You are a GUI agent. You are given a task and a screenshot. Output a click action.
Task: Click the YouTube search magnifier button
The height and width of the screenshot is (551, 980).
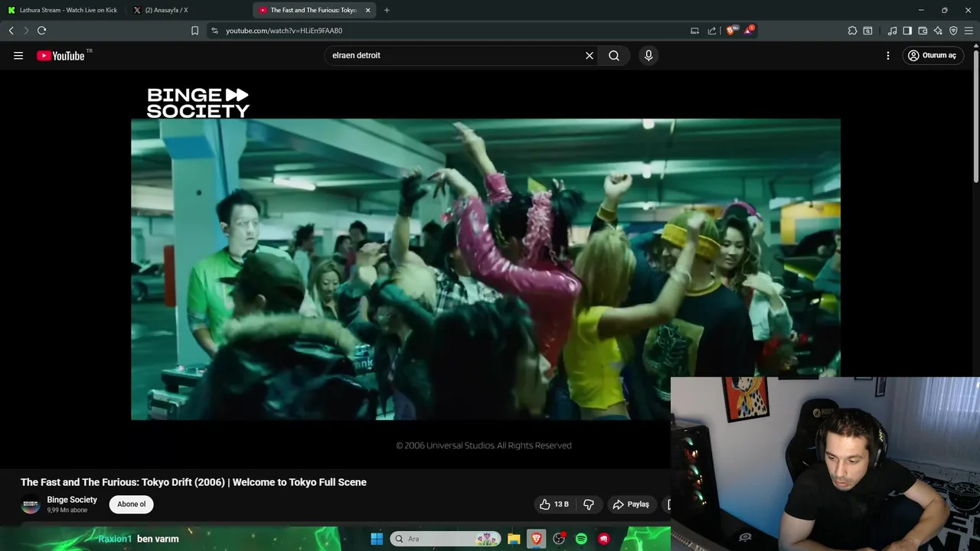(614, 55)
